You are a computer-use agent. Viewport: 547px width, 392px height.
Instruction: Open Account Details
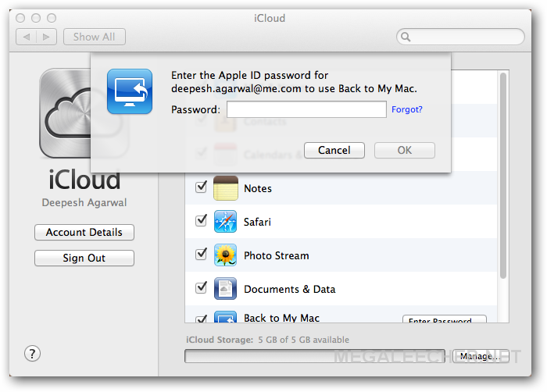click(84, 232)
